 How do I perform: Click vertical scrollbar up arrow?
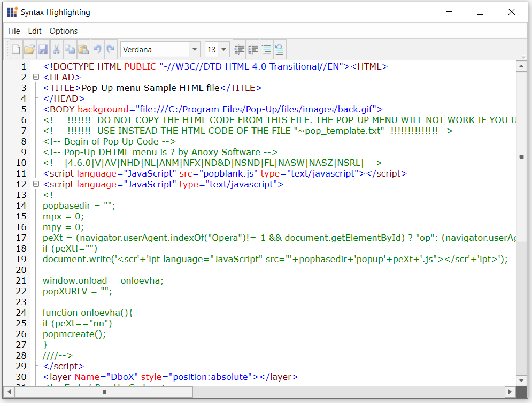[521, 66]
